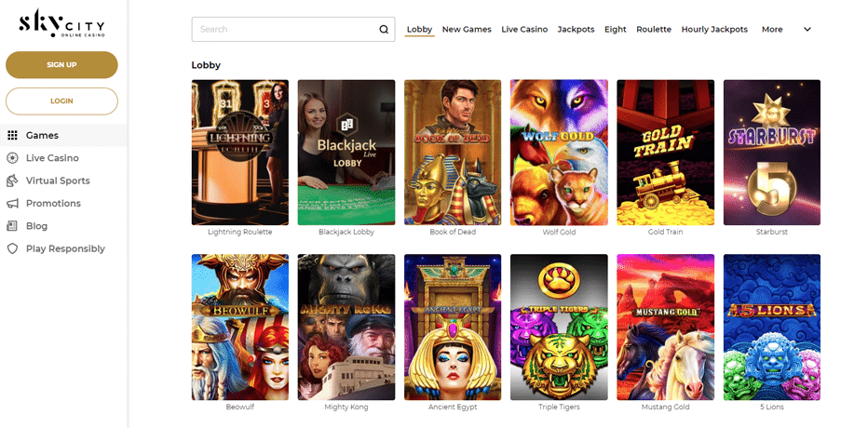Open the Mighty Kong game tile
The image size is (868, 428).
point(346,328)
